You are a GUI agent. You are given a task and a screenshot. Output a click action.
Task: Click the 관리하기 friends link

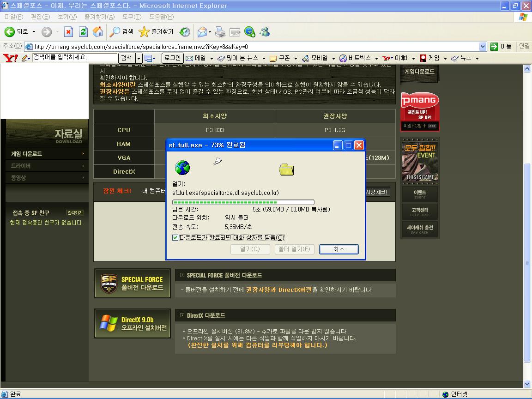pos(75,213)
